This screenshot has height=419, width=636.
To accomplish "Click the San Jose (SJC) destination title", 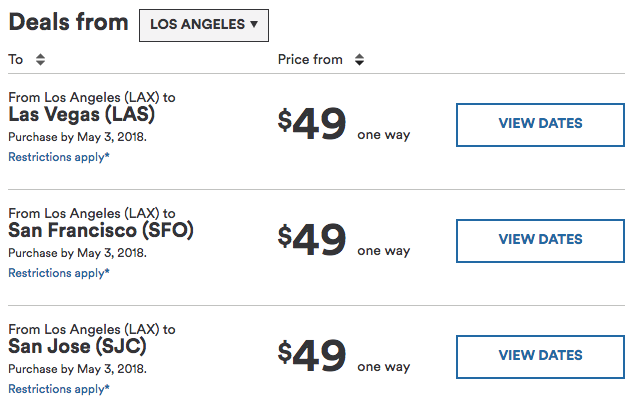I will pos(77,347).
